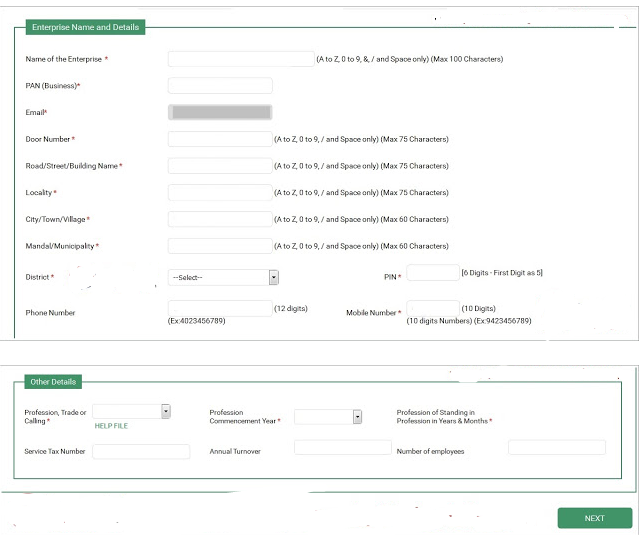Click the greyed-out Email field
The height and width of the screenshot is (535, 641).
pos(220,112)
